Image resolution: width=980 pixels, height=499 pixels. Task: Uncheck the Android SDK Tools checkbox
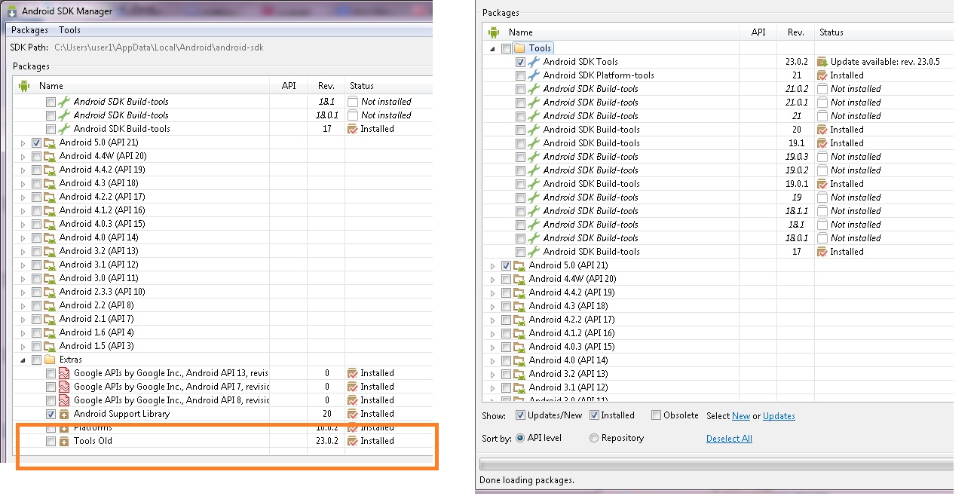(520, 62)
